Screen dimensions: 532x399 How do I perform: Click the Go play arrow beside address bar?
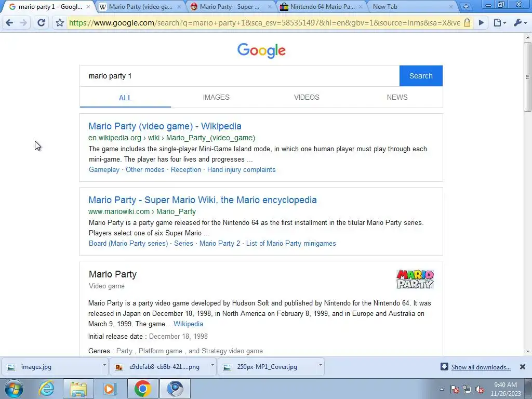[x=481, y=23]
